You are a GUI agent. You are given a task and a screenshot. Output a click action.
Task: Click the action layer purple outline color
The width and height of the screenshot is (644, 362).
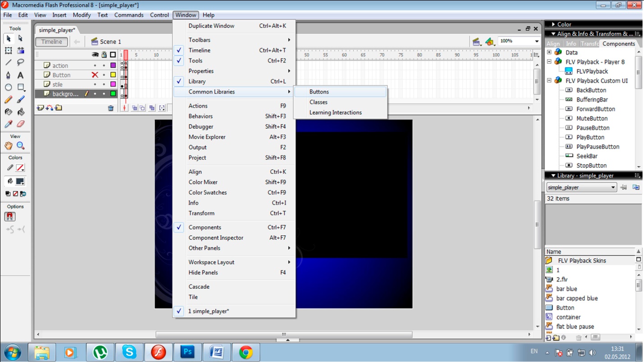click(x=113, y=65)
